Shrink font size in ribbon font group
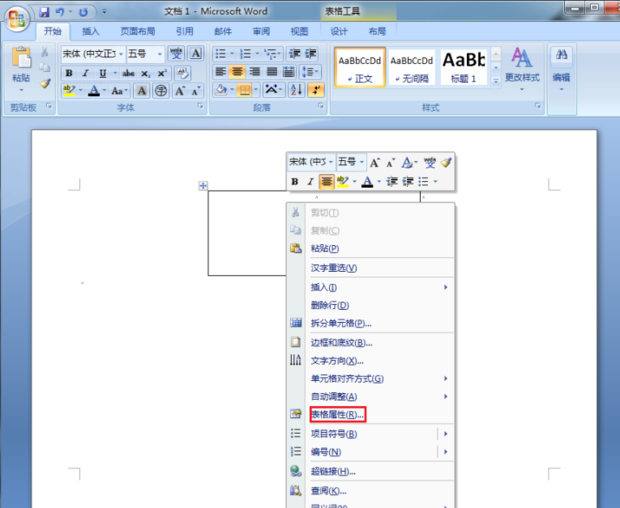Image resolution: width=620 pixels, height=508 pixels. 196,91
